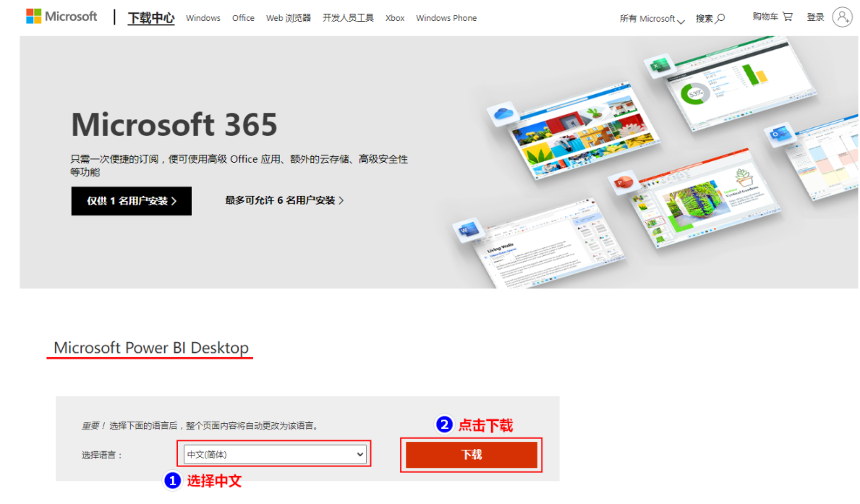Click the OneDrive photos screenshot thumbnail

pyautogui.click(x=584, y=132)
